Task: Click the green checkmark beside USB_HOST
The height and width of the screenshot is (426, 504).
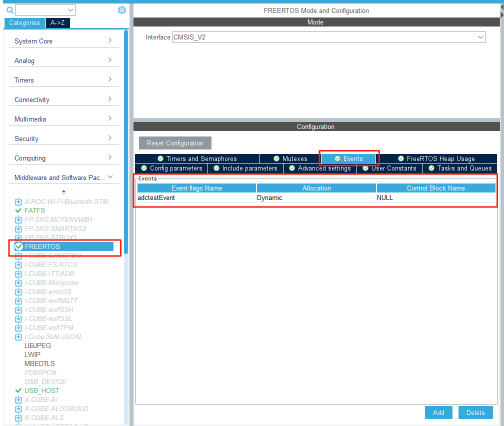Action: (18, 390)
